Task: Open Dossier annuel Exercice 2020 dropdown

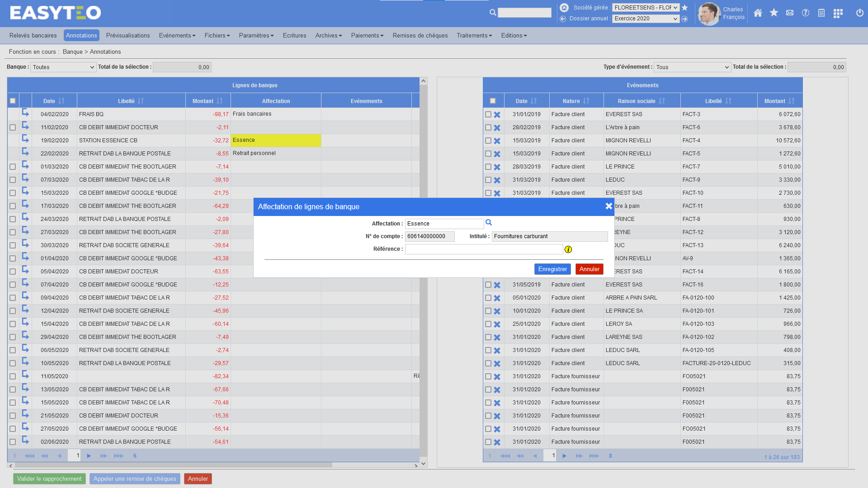Action: click(646, 19)
